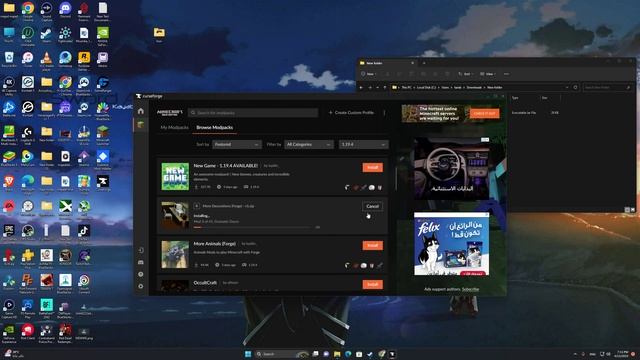Click the Windows Start button on taskbar
The width and height of the screenshot is (640, 360).
click(248, 354)
